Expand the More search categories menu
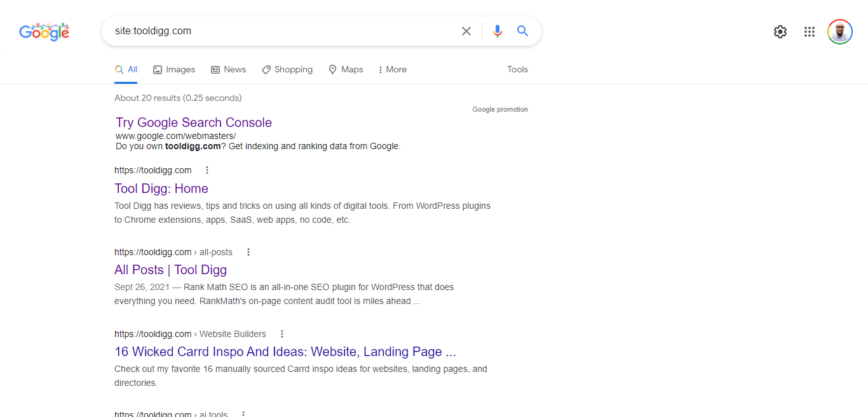This screenshot has width=868, height=417. (x=392, y=70)
